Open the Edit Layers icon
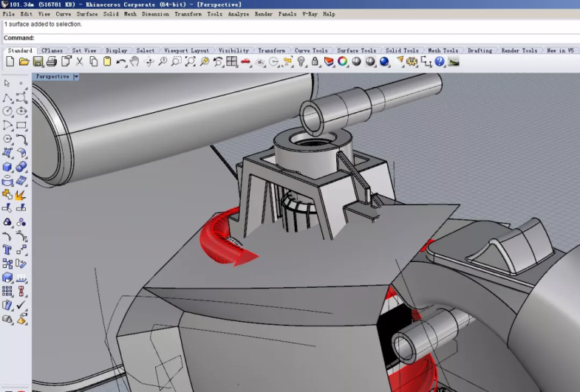 point(330,61)
